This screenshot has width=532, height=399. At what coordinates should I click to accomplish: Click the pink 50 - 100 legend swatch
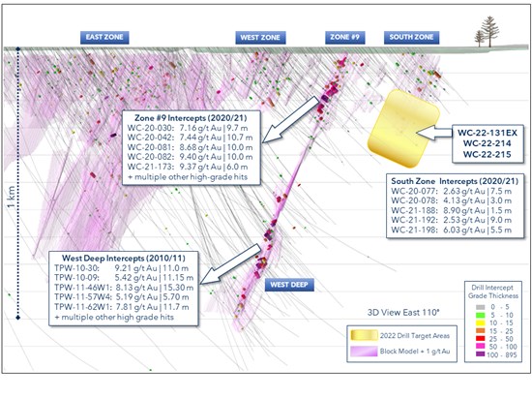click(480, 347)
